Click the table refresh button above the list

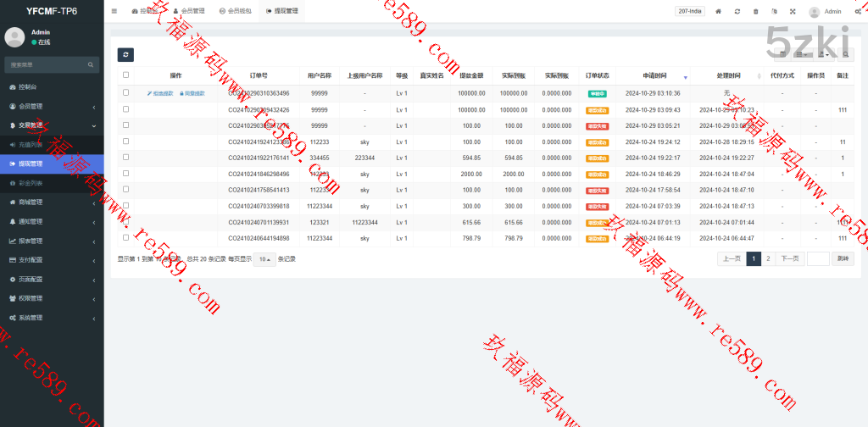tap(125, 55)
